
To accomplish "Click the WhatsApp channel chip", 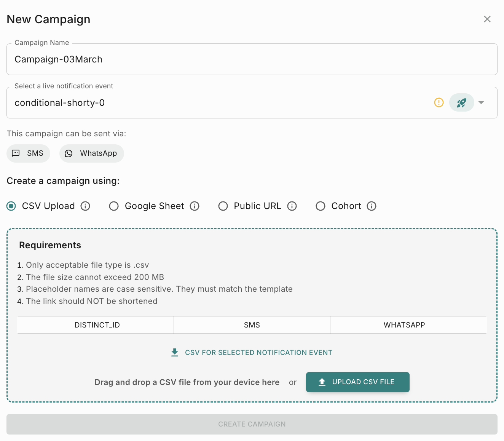I will [x=92, y=153].
